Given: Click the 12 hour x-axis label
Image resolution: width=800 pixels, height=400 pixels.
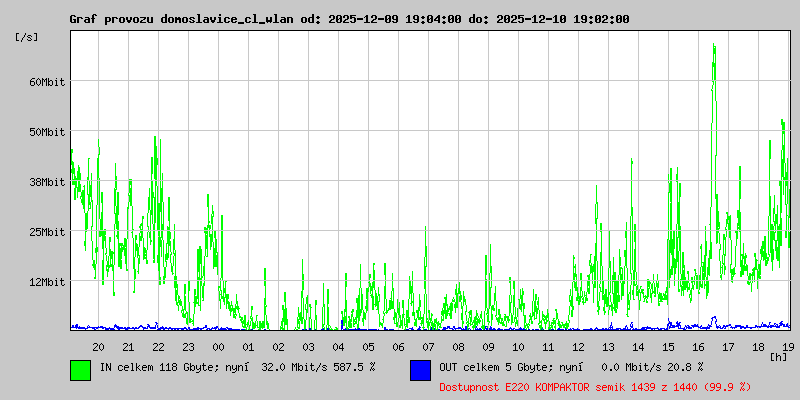Looking at the screenshot, I should [579, 347].
